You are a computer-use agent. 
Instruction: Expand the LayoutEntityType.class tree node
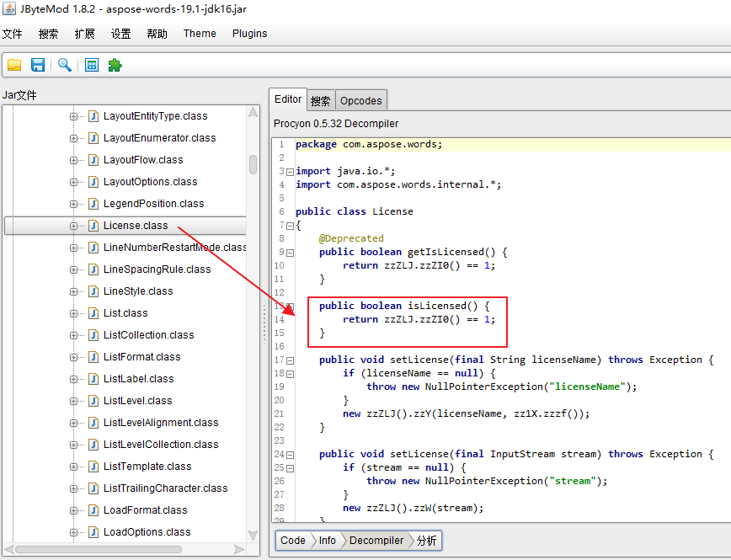click(x=73, y=116)
